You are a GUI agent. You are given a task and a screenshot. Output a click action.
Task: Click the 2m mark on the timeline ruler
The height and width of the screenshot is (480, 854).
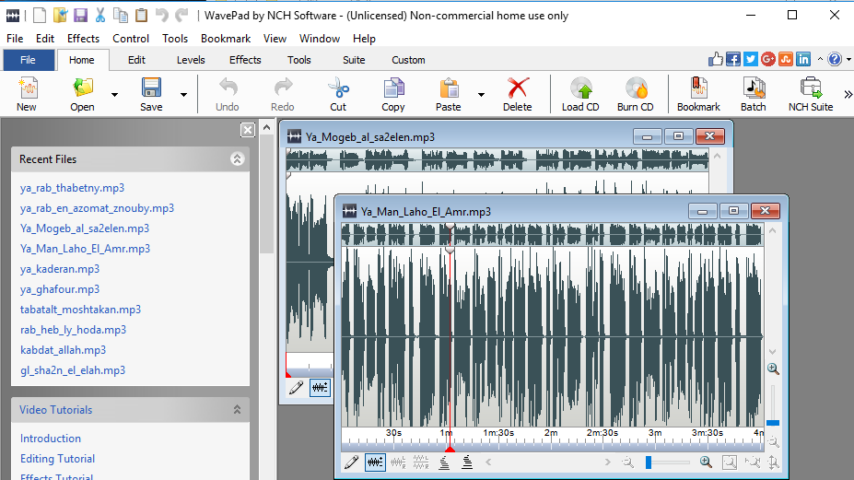pos(551,433)
